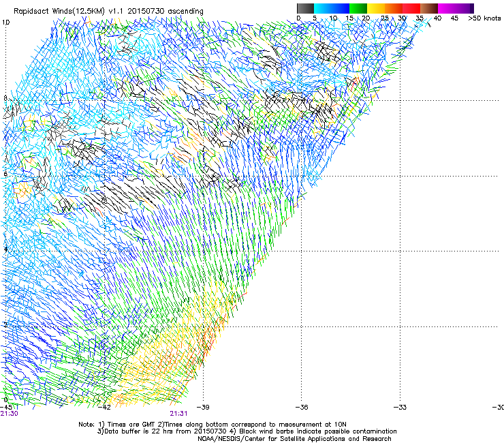The height and width of the screenshot is (443, 504).
Task: Click the '10' latitude axis label
Action: click(x=5, y=22)
